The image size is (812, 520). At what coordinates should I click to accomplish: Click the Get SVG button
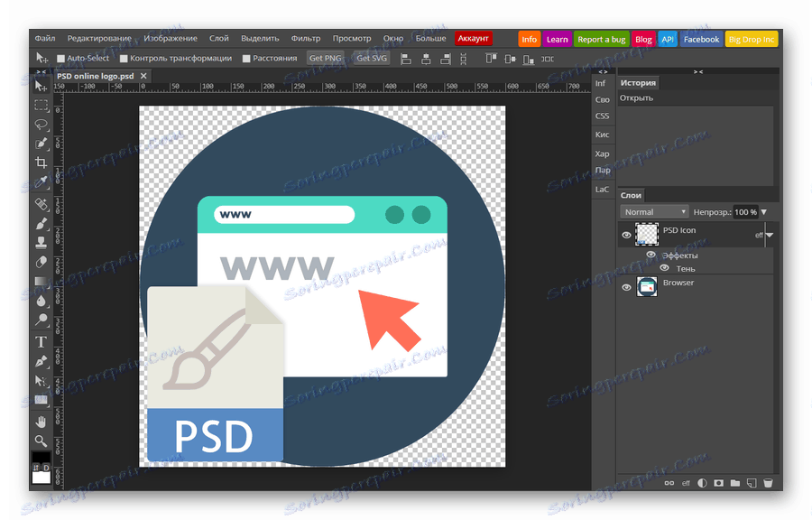click(x=372, y=59)
